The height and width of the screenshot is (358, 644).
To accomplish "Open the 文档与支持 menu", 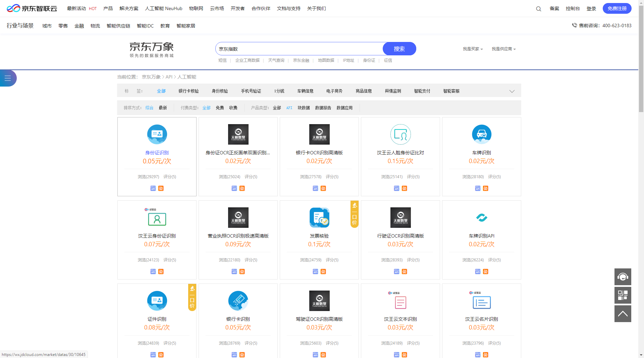I will point(288,8).
